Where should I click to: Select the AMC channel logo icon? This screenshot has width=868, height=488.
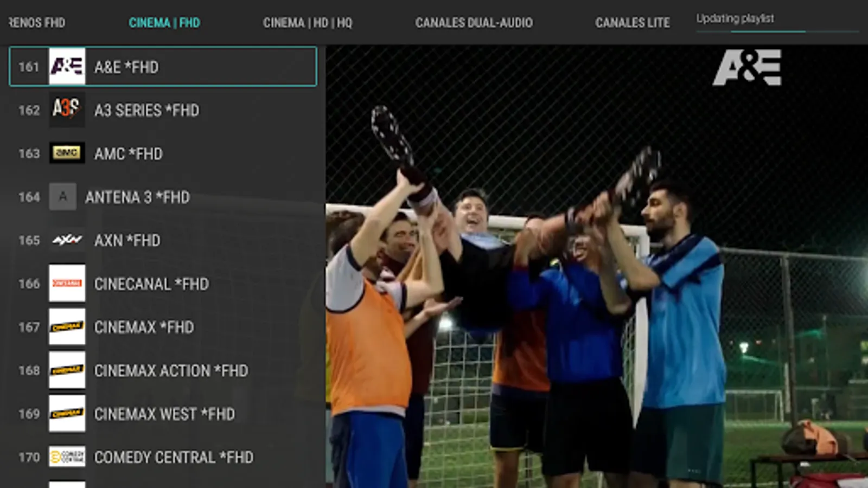coord(67,153)
